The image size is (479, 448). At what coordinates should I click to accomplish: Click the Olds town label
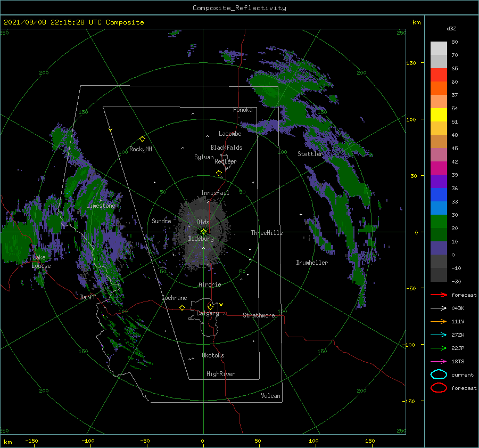[x=203, y=222]
